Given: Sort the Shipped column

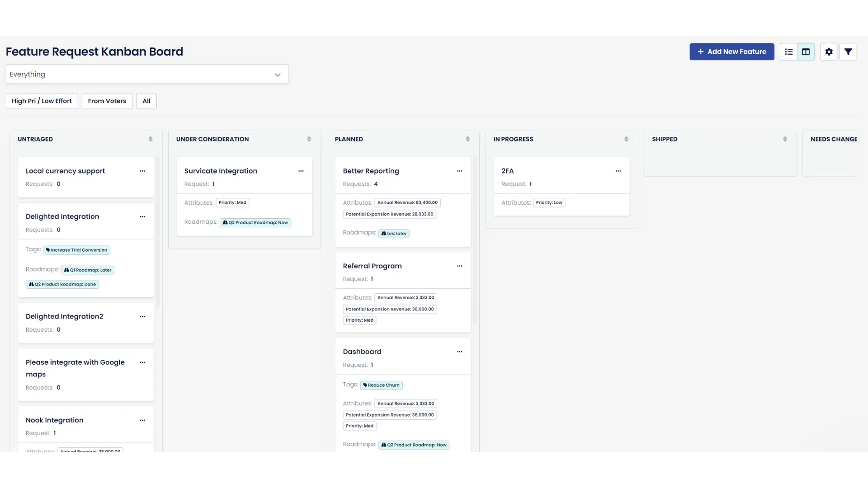Looking at the screenshot, I should (x=785, y=139).
